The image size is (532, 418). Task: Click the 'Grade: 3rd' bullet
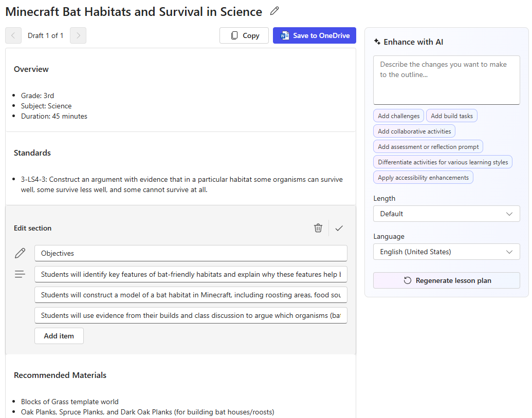[x=38, y=96]
